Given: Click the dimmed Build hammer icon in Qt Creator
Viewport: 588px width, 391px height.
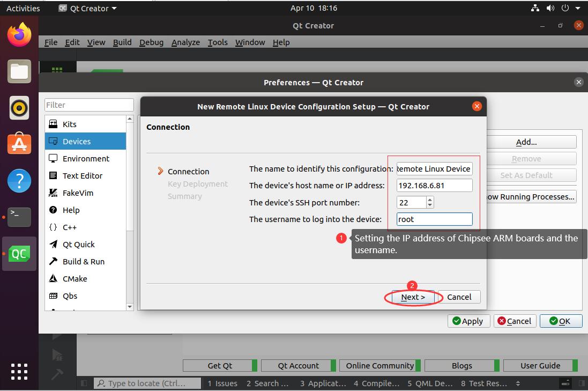Looking at the screenshot, I should click(57, 374).
